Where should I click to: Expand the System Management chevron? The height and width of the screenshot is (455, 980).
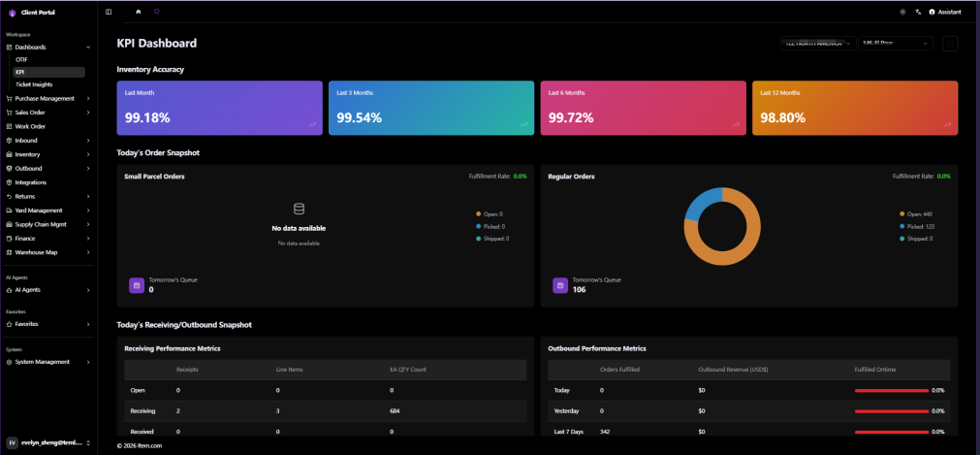pyautogui.click(x=88, y=363)
